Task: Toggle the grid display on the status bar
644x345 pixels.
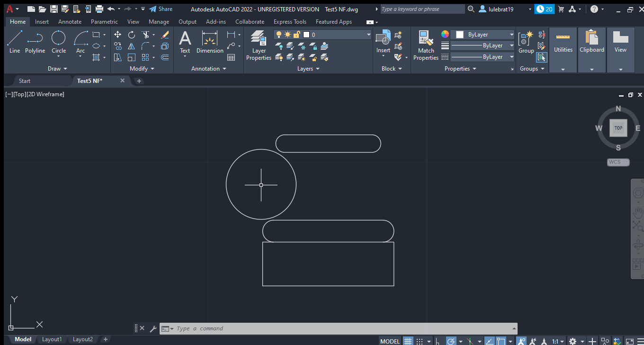Action: coord(408,341)
